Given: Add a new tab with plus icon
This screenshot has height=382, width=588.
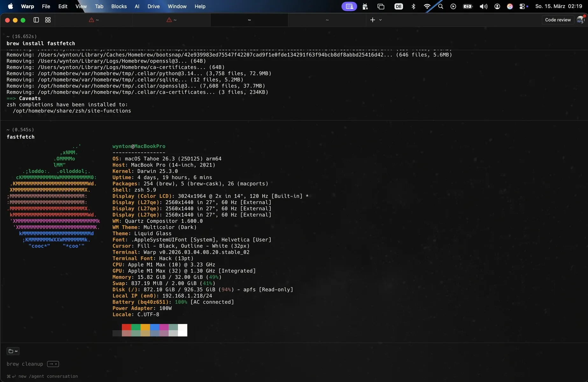Looking at the screenshot, I should pos(372,20).
